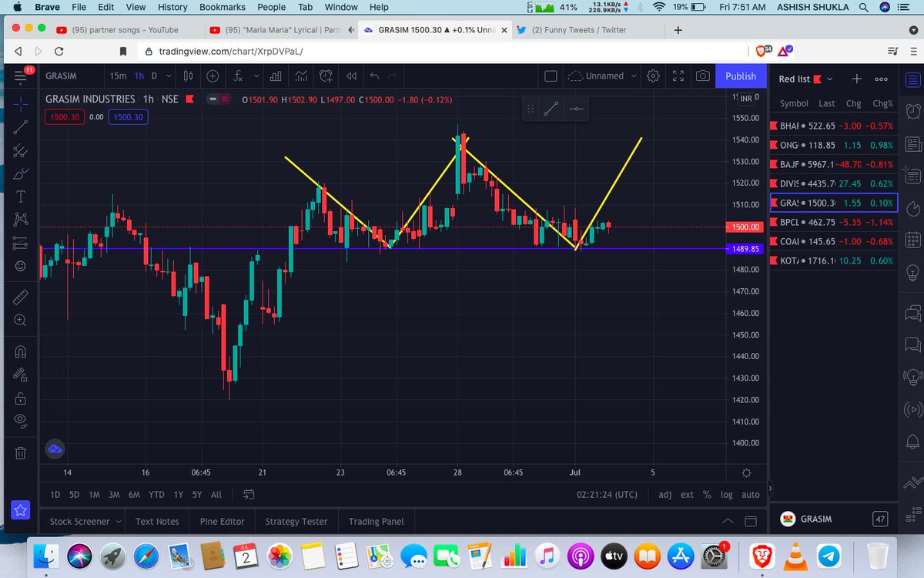Toggle auto scale mode

(x=751, y=495)
